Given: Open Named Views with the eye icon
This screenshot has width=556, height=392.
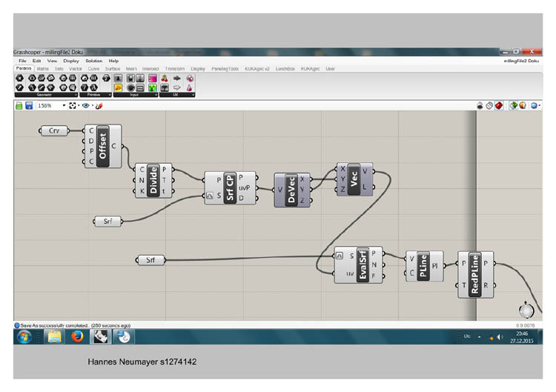Looking at the screenshot, I should 85,106.
